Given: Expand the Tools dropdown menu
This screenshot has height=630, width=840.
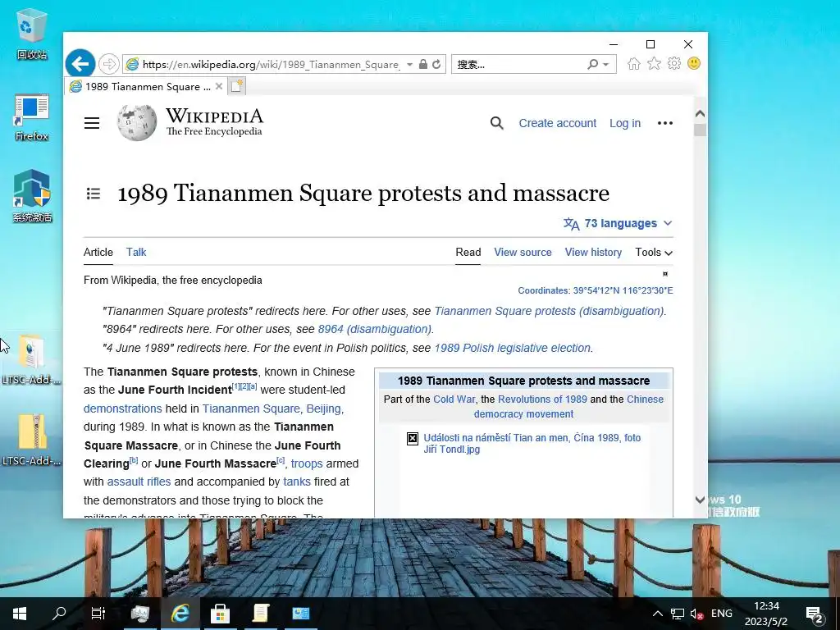Looking at the screenshot, I should click(x=654, y=253).
